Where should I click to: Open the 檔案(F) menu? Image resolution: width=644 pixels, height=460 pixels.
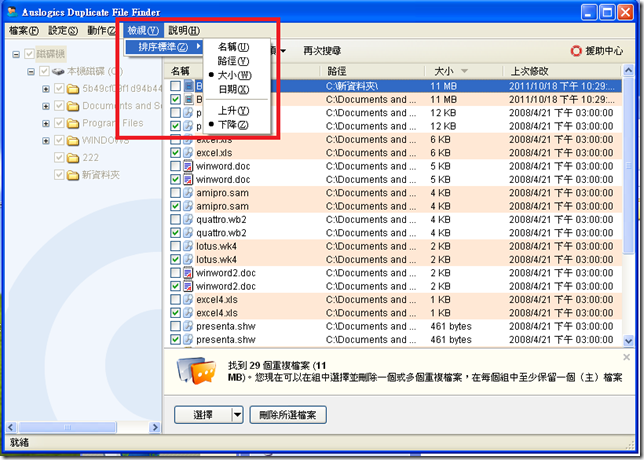click(23, 30)
